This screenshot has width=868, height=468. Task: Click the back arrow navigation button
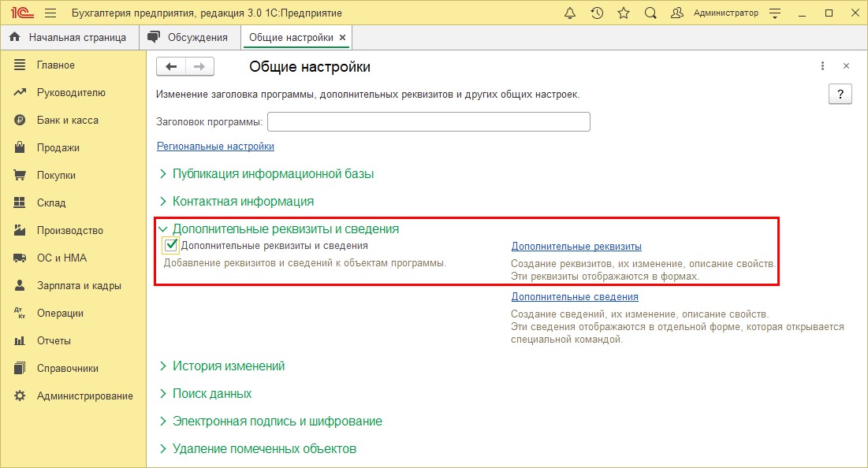point(171,67)
